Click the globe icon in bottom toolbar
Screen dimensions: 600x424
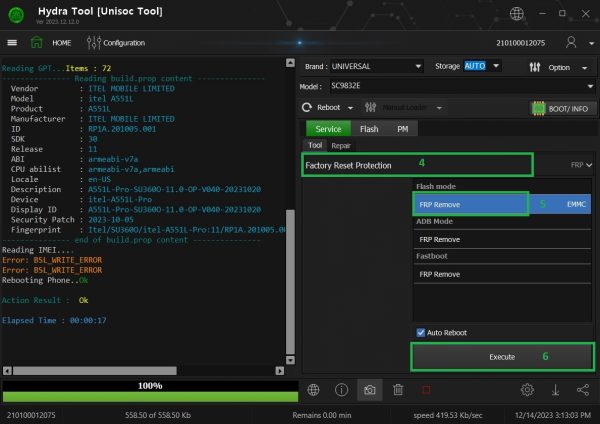tap(313, 390)
